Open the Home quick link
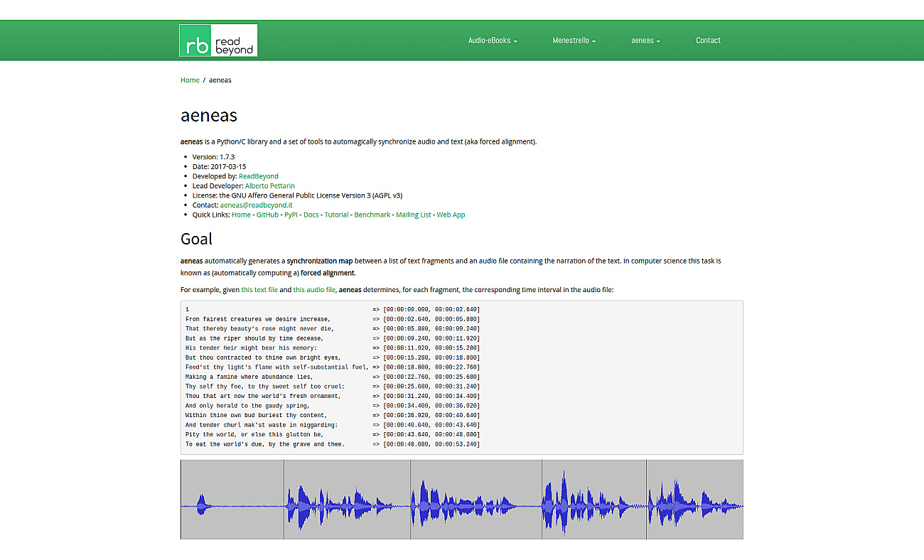The height and width of the screenshot is (560, 924). [241, 215]
